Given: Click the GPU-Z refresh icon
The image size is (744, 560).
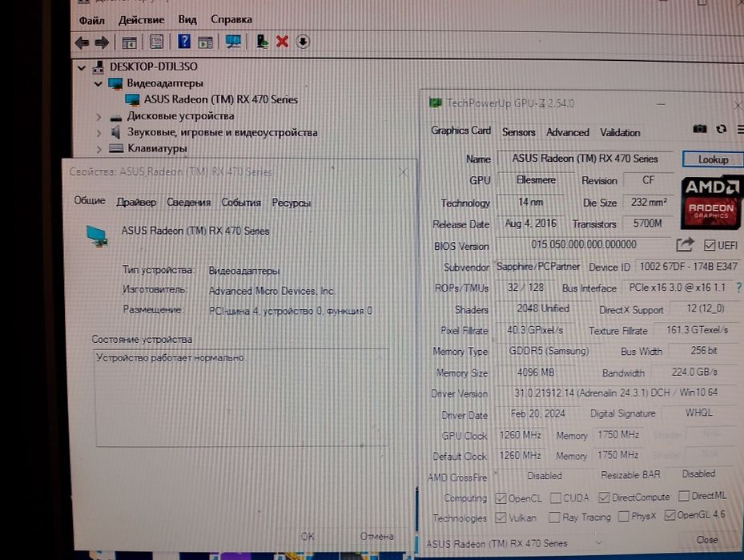Looking at the screenshot, I should 722,129.
